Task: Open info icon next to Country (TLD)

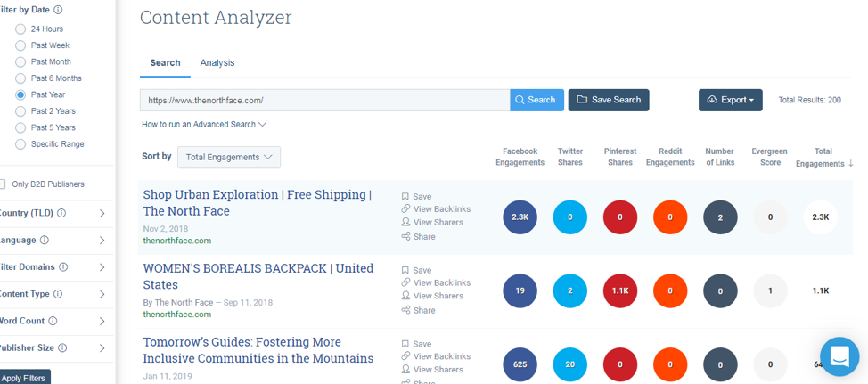Action: coord(61,213)
